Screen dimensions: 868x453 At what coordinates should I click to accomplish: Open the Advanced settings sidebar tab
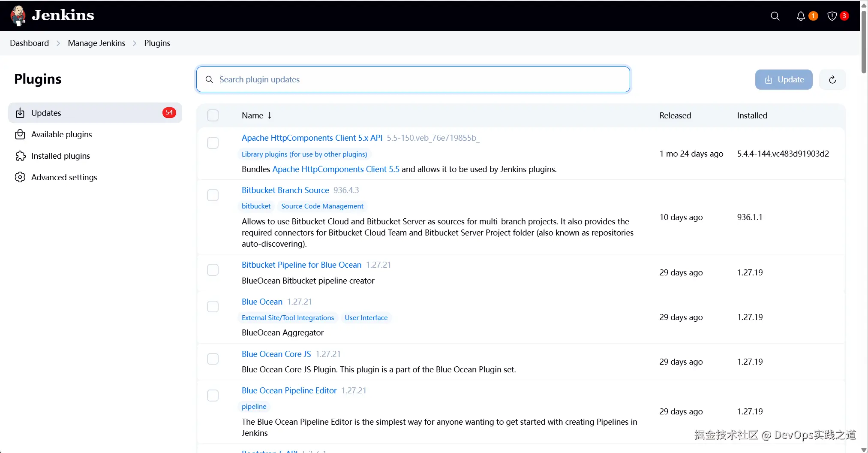point(95,177)
